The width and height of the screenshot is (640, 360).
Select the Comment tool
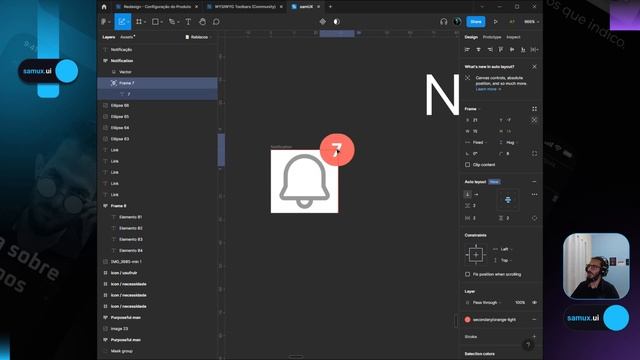point(216,22)
